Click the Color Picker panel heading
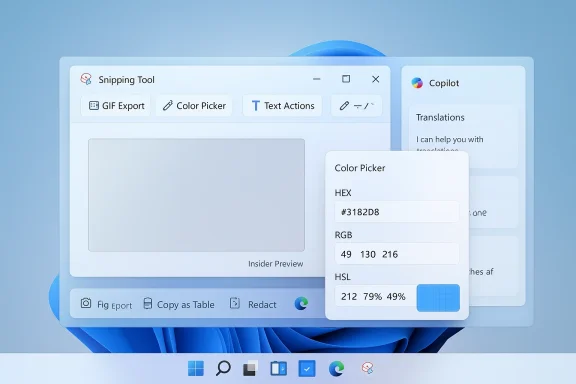The width and height of the screenshot is (576, 384). (360, 168)
